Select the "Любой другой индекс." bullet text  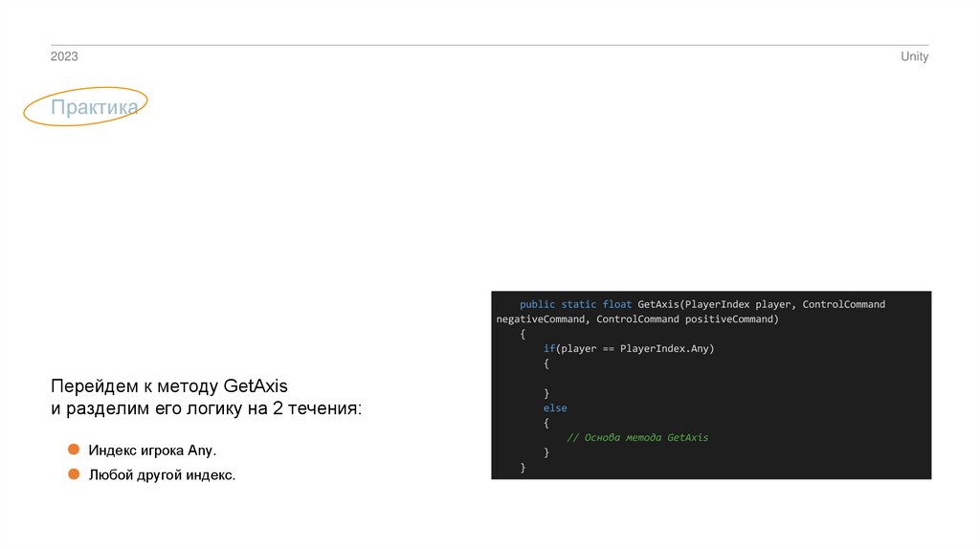(162, 475)
